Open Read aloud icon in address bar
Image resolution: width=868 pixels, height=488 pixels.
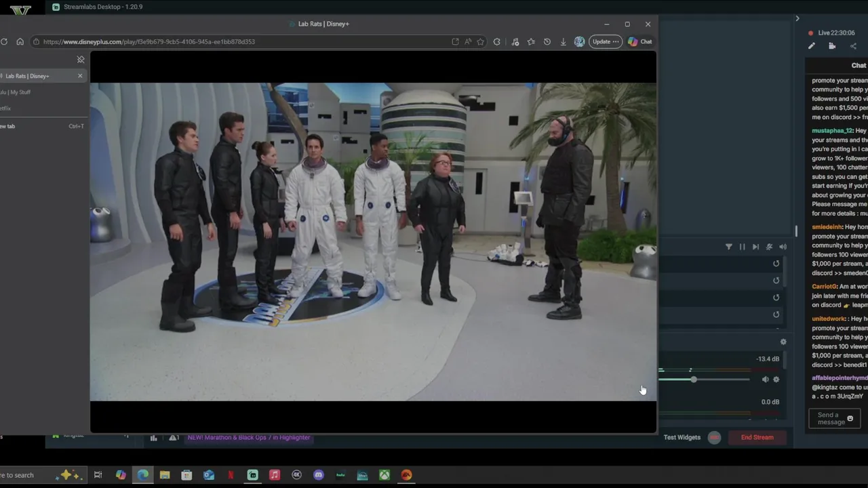pos(468,42)
